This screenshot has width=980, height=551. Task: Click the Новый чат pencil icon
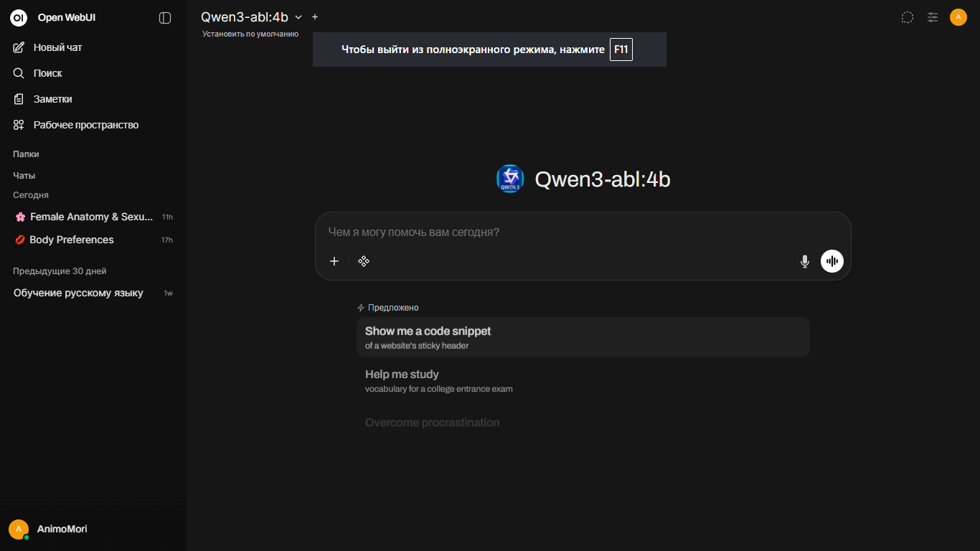pos(19,47)
